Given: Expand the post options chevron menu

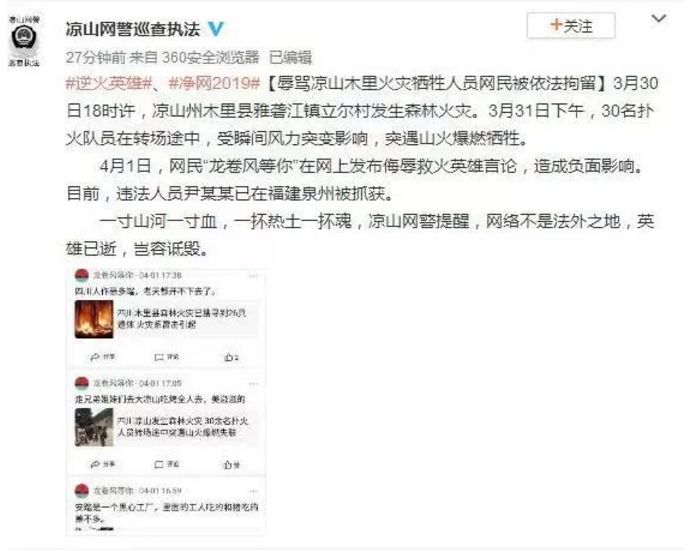Looking at the screenshot, I should (x=659, y=19).
